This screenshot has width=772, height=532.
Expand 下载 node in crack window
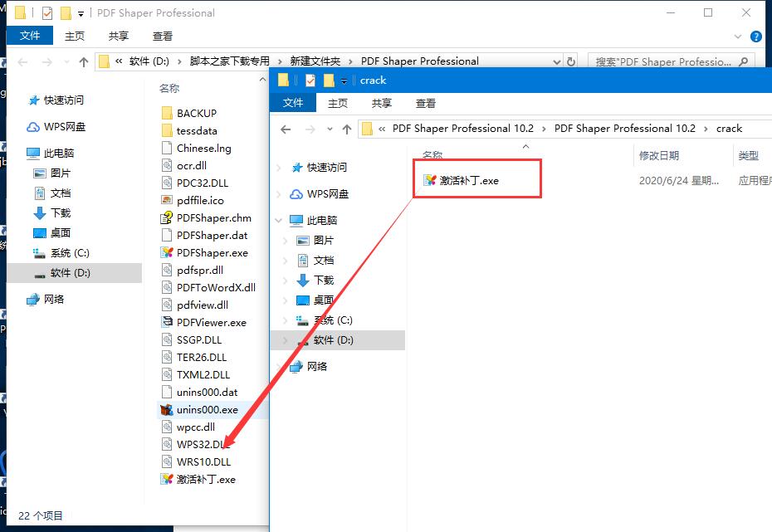(285, 281)
